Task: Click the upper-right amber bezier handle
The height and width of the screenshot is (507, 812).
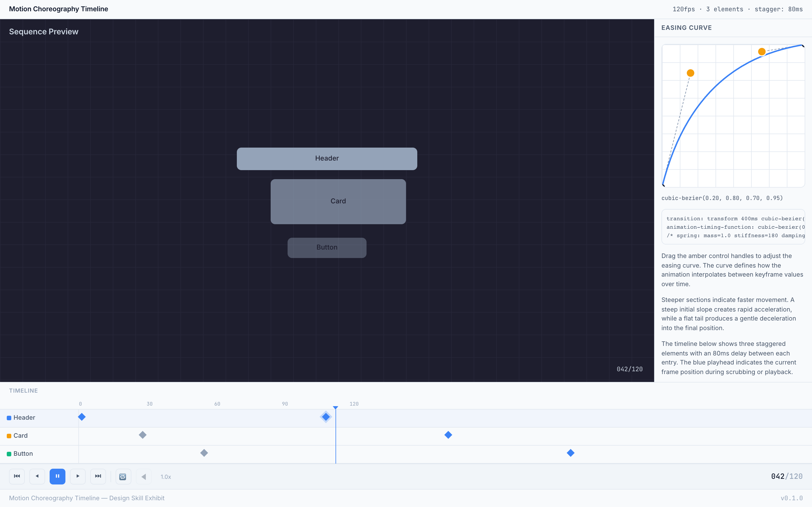Action: (x=762, y=52)
